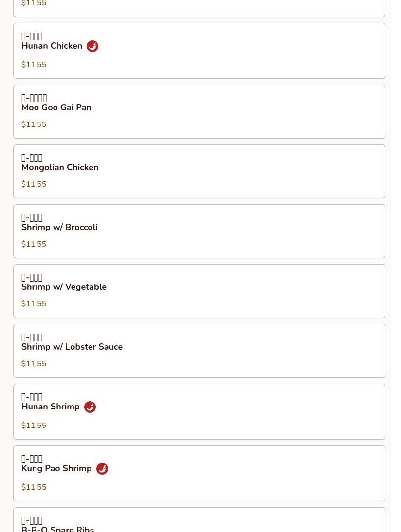Viewport: 401px width, 532px height.
Task: Click the Mongolian Chicken $11.55 price
Action: coord(34,184)
